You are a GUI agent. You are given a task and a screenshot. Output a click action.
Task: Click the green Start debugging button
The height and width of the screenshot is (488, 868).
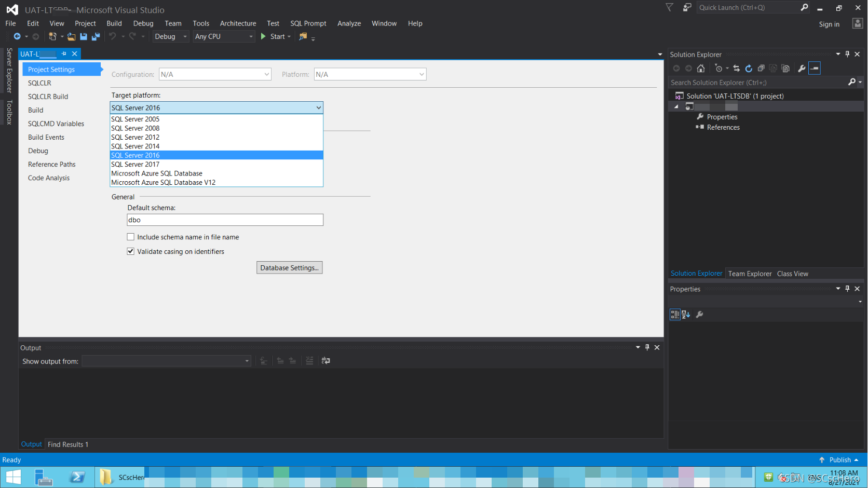(x=263, y=36)
